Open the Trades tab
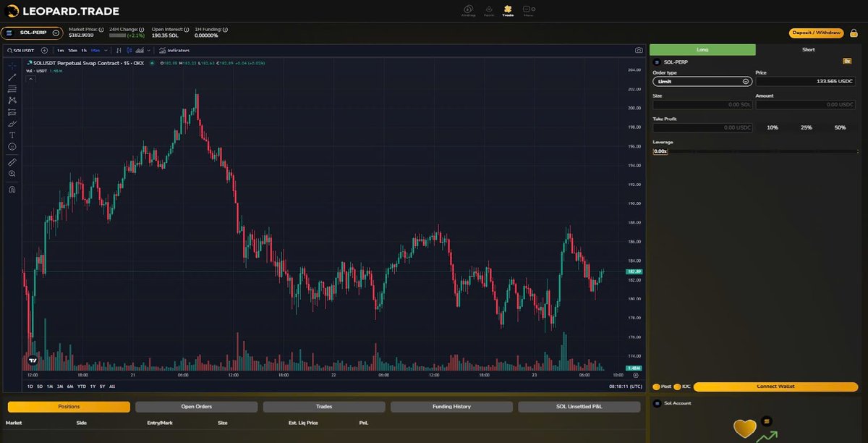This screenshot has width=868, height=443. tap(324, 407)
